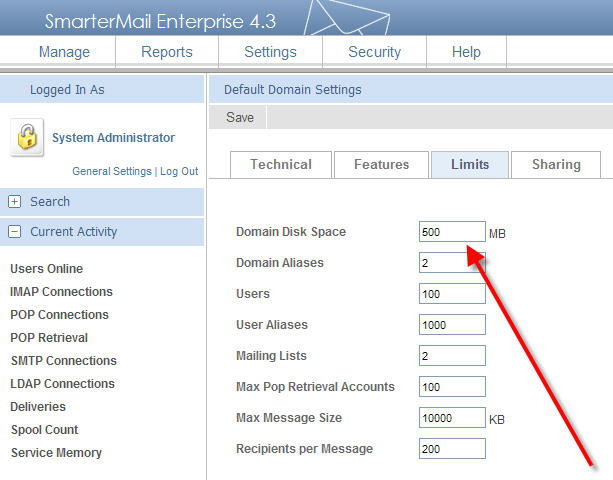Switch to the Features tab
The height and width of the screenshot is (480, 613).
coord(382,165)
